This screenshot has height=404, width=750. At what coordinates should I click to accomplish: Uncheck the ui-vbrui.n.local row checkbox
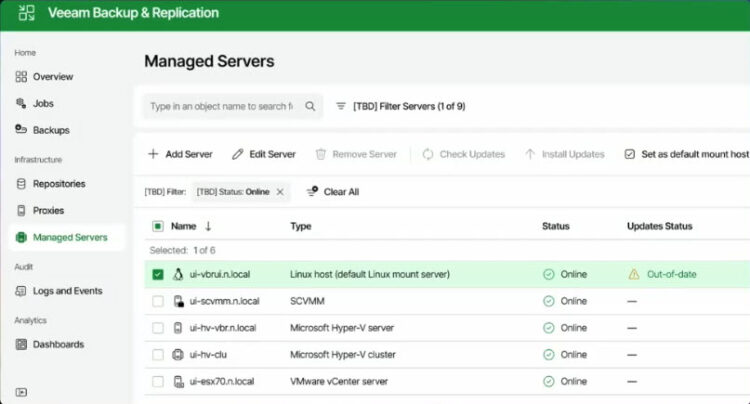(x=158, y=274)
